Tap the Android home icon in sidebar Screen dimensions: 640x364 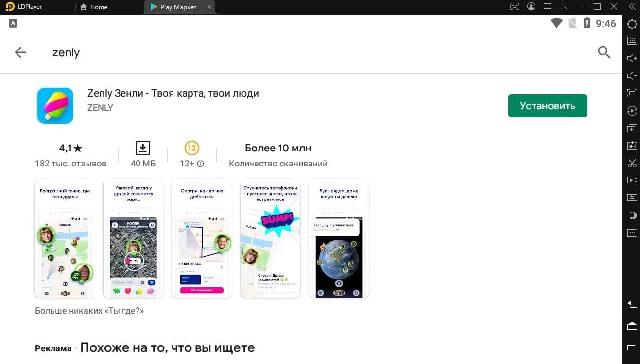coord(632,326)
